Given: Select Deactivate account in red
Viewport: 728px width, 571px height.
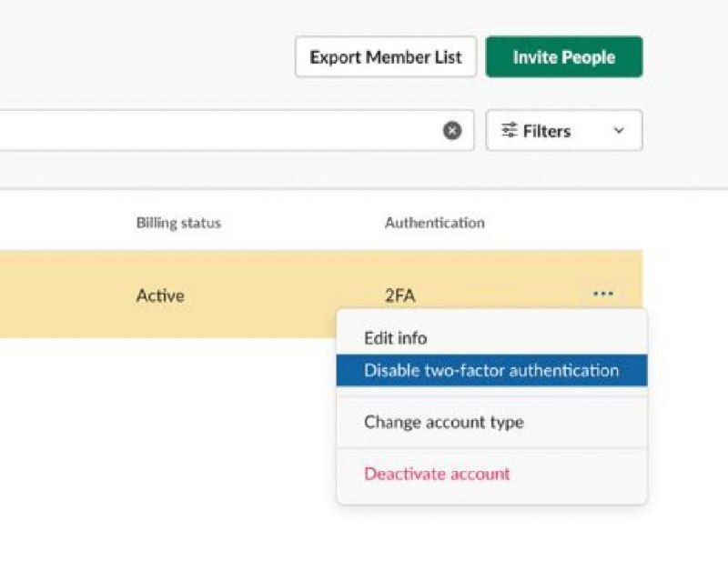Looking at the screenshot, I should 437,474.
